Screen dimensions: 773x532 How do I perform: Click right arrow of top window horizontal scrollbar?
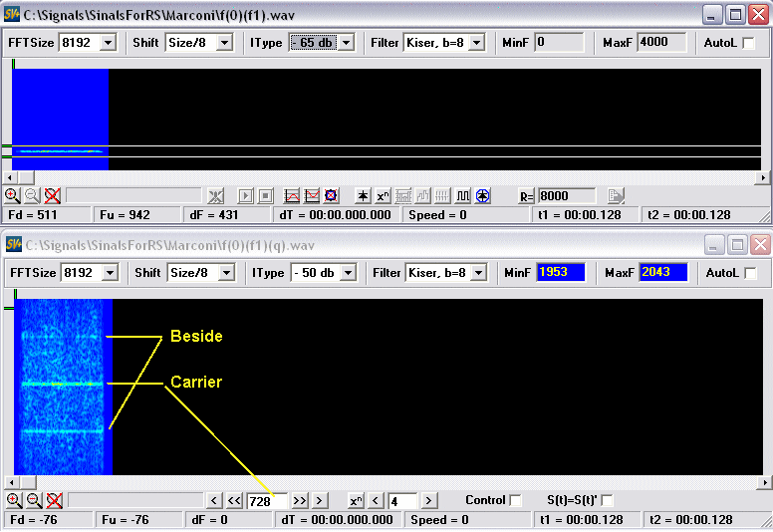[763, 177]
